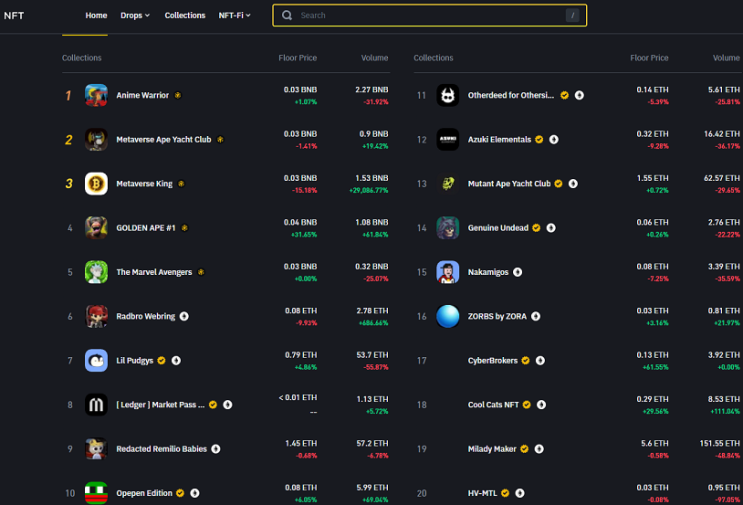Screen dimensions: 743x505
Task: Click right table Collections header
Action: 433,58
